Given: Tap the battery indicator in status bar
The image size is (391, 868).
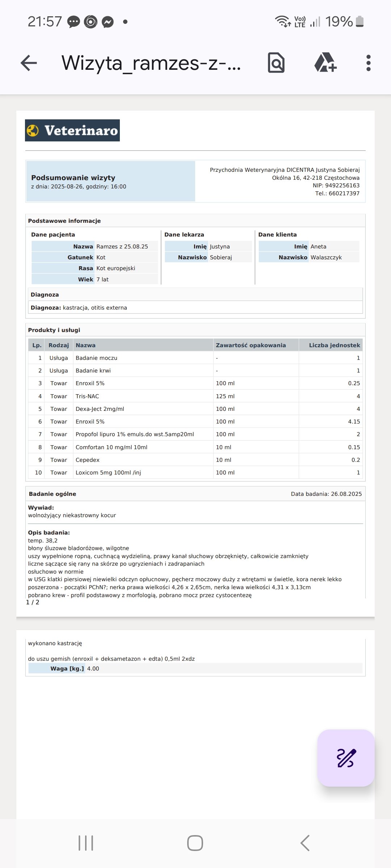Looking at the screenshot, I should pos(360,21).
